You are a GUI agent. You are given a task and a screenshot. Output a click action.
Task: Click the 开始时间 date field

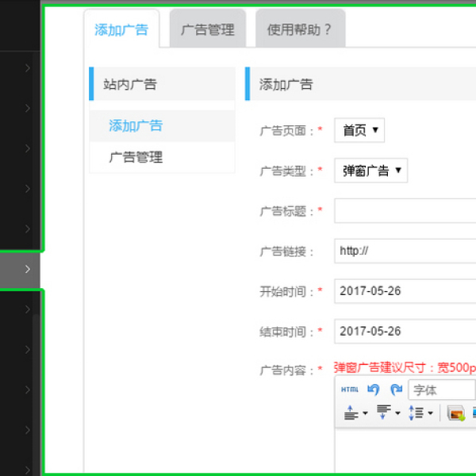(405, 291)
